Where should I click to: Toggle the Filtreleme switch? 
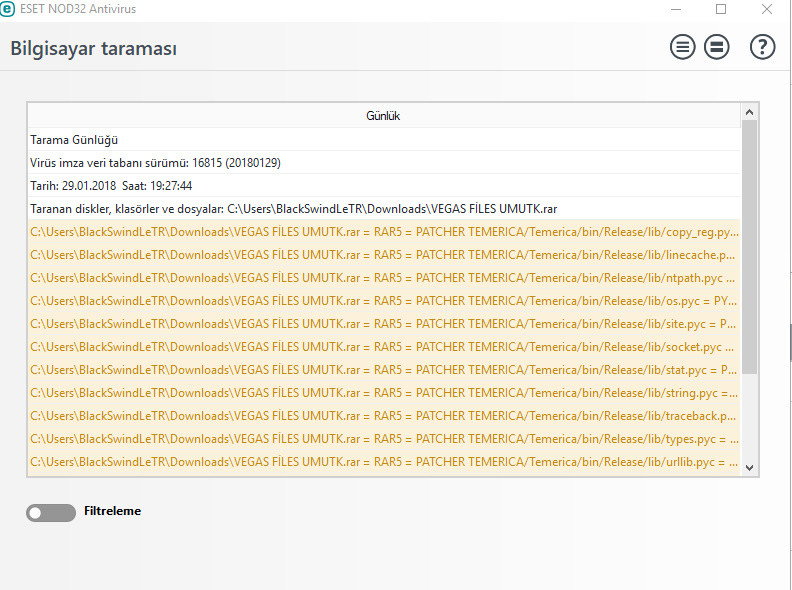click(x=51, y=513)
